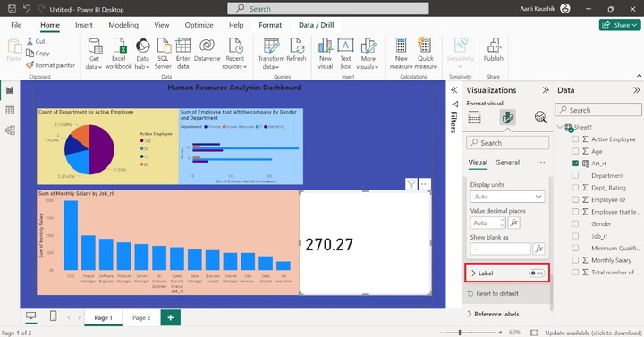Import an Excel workbook
This screenshot has height=337, width=644.
point(119,54)
